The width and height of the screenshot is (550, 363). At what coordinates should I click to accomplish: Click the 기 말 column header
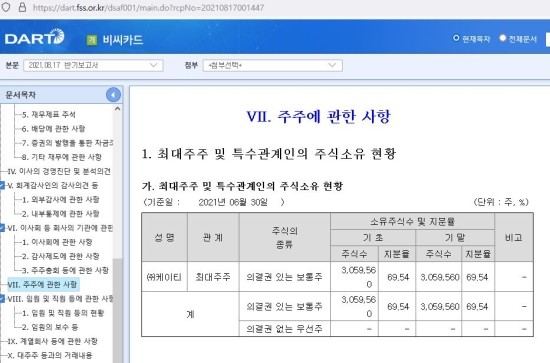coord(455,237)
